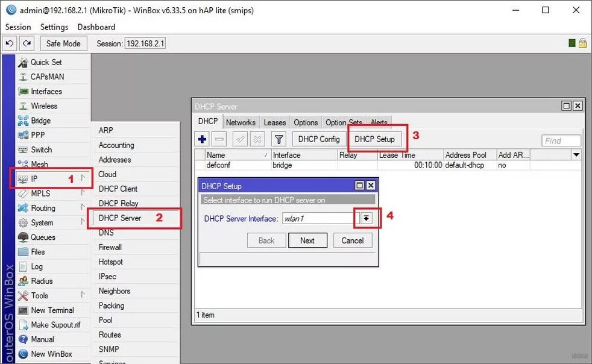The width and height of the screenshot is (592, 364).
Task: Select Cloud in the IP submenu
Action: point(135,174)
